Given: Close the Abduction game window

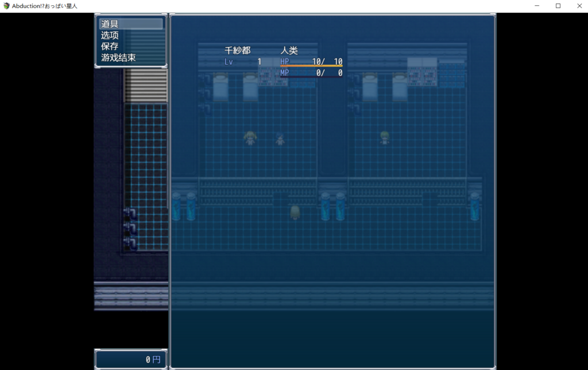Looking at the screenshot, I should pyautogui.click(x=579, y=6).
